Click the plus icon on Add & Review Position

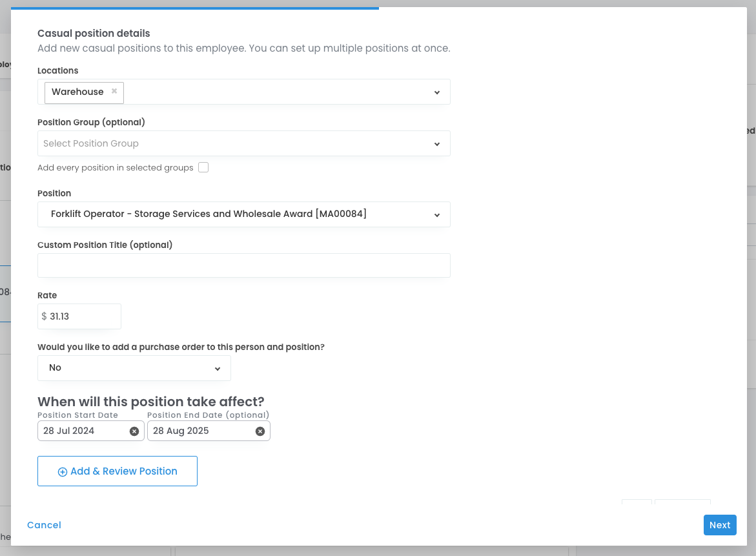click(x=63, y=472)
